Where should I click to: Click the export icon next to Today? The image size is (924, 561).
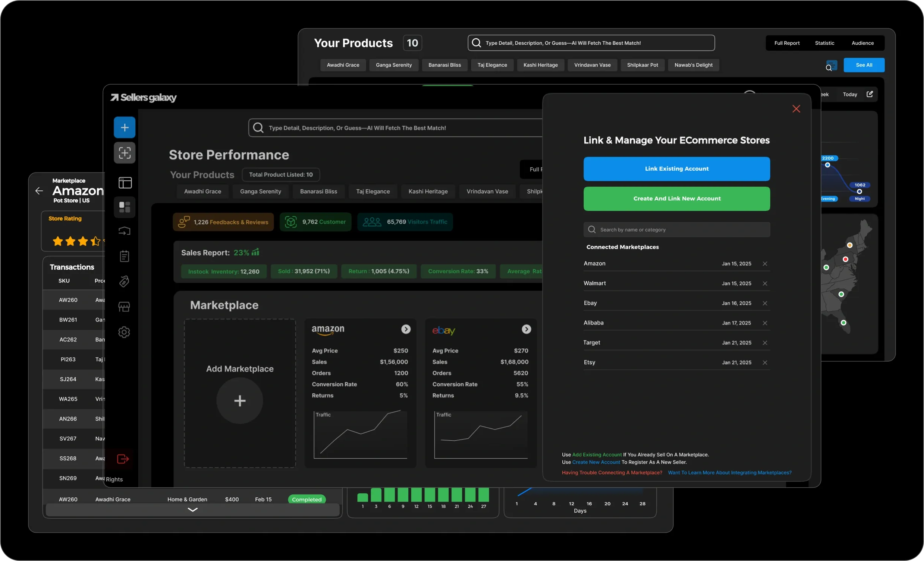[870, 94]
